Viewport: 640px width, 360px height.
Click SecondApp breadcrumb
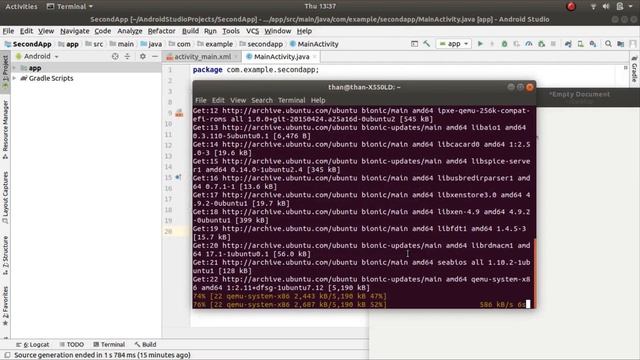tap(28, 44)
